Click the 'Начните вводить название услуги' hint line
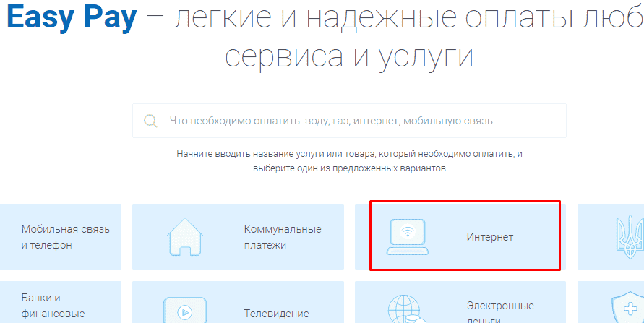 [x=349, y=155]
